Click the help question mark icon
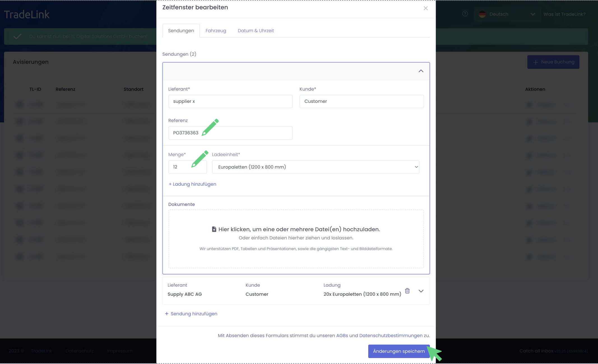Viewport: 598px width, 364px height. (x=465, y=14)
